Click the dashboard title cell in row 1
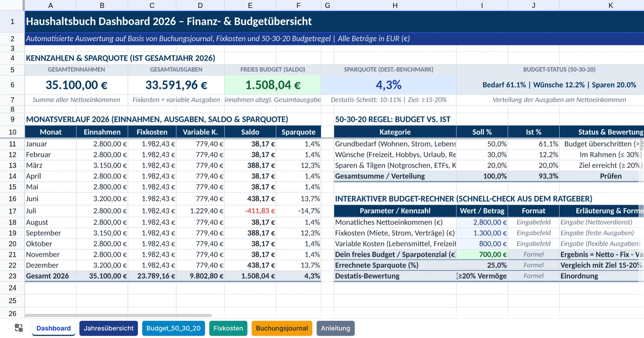Viewport: 644px width, 338px height. click(x=334, y=21)
